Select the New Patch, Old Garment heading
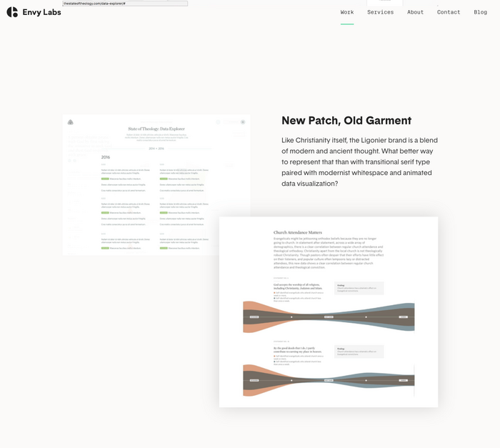Image resolution: width=500 pixels, height=448 pixels. pyautogui.click(x=346, y=120)
